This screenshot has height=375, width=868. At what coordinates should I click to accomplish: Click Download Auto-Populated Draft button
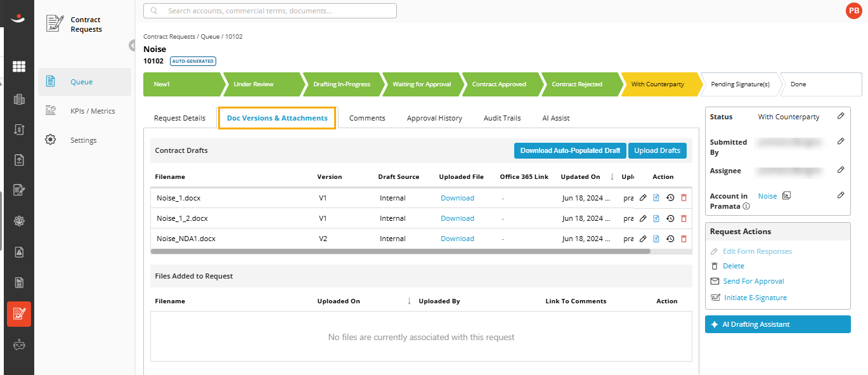[x=570, y=150]
